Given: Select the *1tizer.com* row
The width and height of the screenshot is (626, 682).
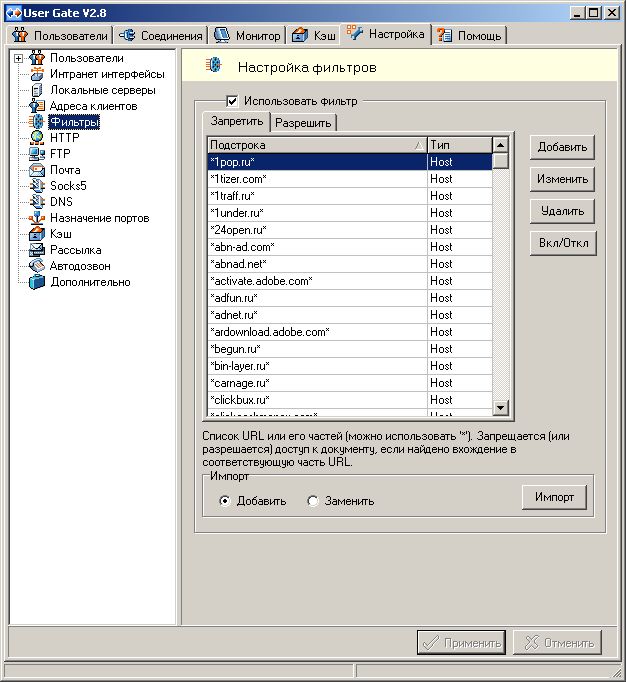Looking at the screenshot, I should (350, 179).
